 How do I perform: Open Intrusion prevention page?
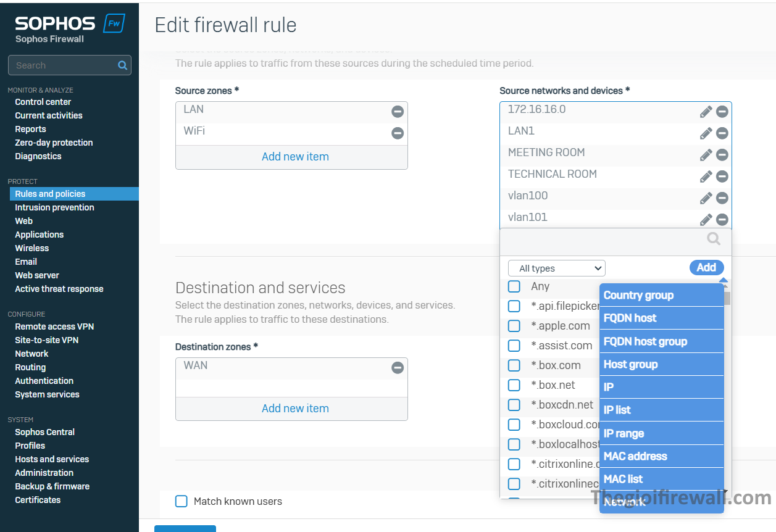click(54, 207)
